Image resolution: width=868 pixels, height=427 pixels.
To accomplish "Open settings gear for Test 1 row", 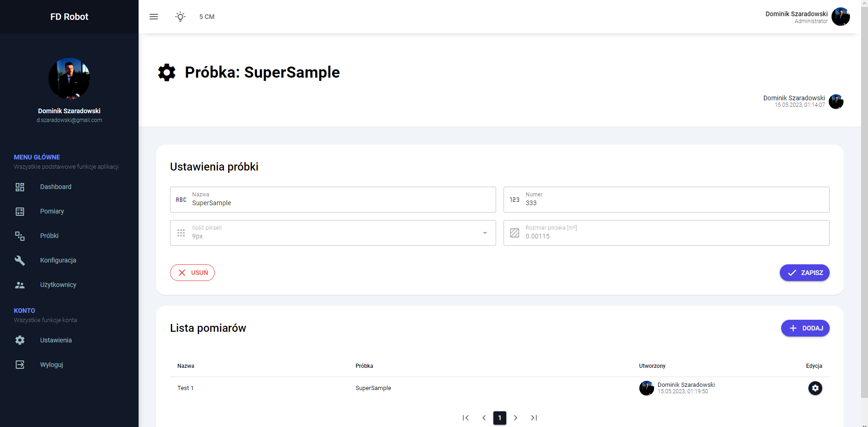I will tap(815, 388).
